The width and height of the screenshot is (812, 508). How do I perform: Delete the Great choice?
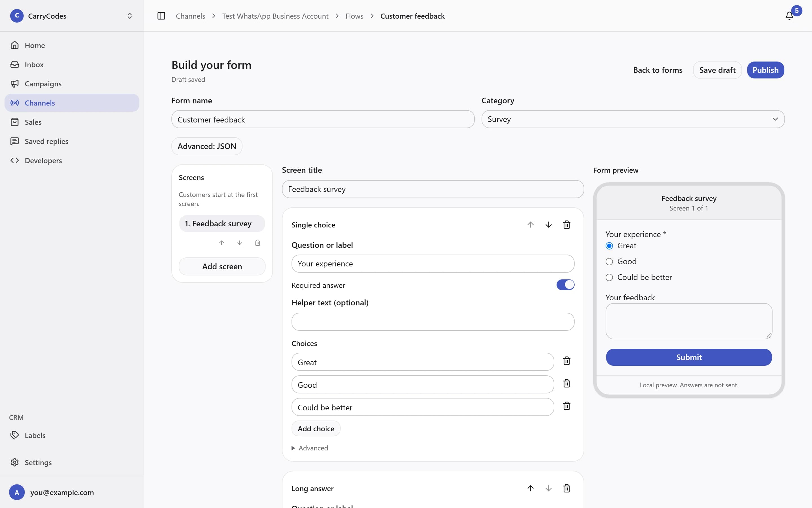tap(566, 361)
